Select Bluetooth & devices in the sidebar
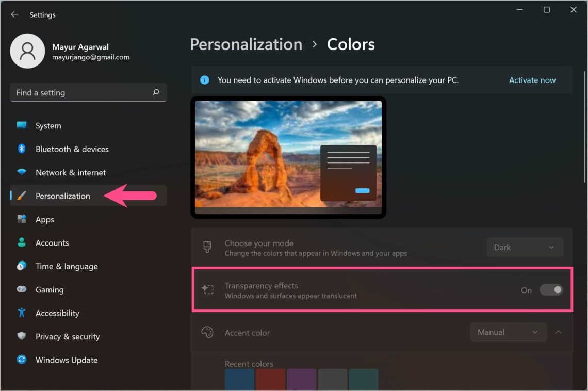The image size is (588, 391). [72, 149]
